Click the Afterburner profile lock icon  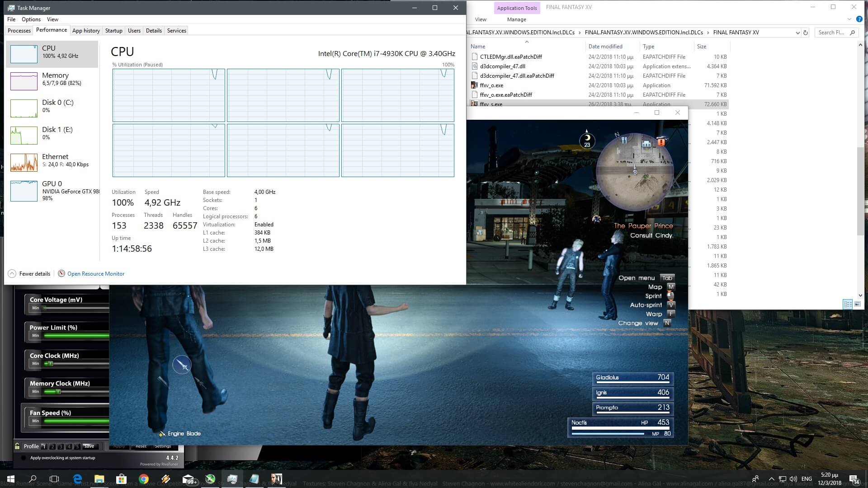tap(17, 446)
